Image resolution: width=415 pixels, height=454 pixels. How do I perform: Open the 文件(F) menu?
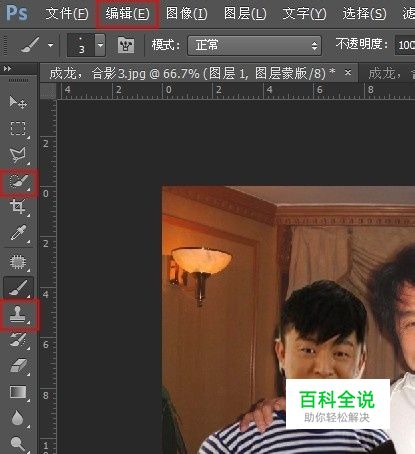(67, 14)
